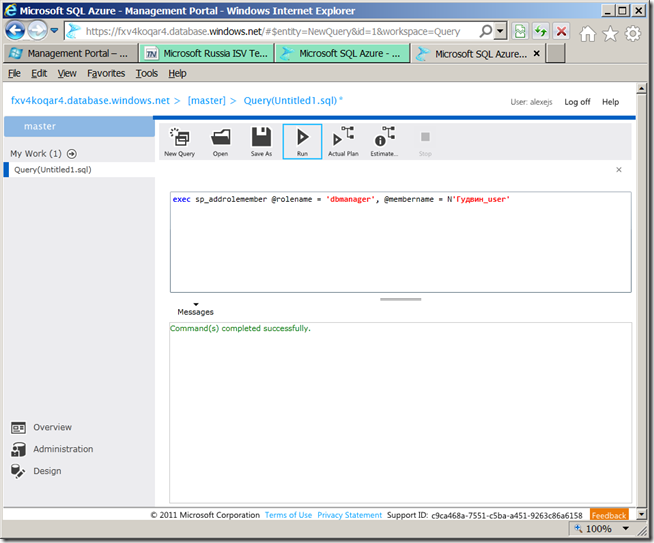This screenshot has height=543, width=654.
Task: Open the Favorites menu
Action: (106, 73)
